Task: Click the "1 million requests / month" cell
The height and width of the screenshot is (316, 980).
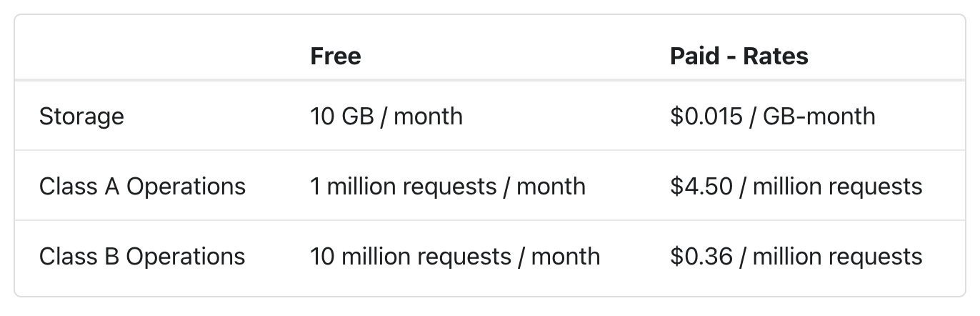Action: pos(448,187)
